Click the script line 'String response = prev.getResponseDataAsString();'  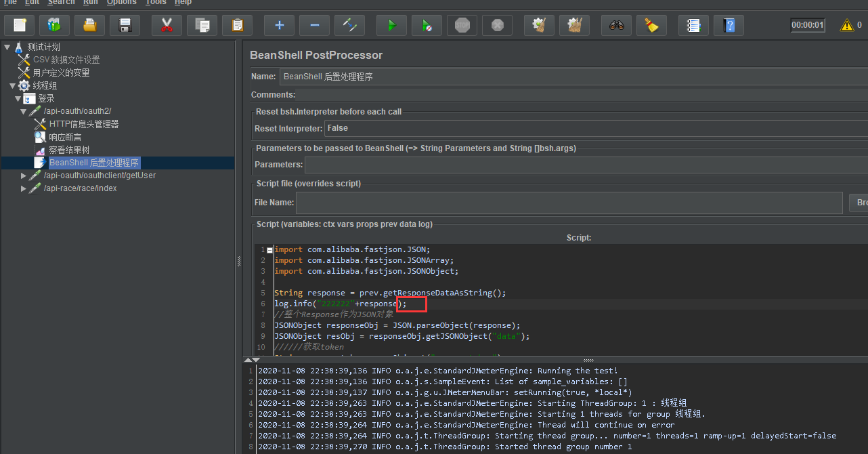click(x=390, y=293)
